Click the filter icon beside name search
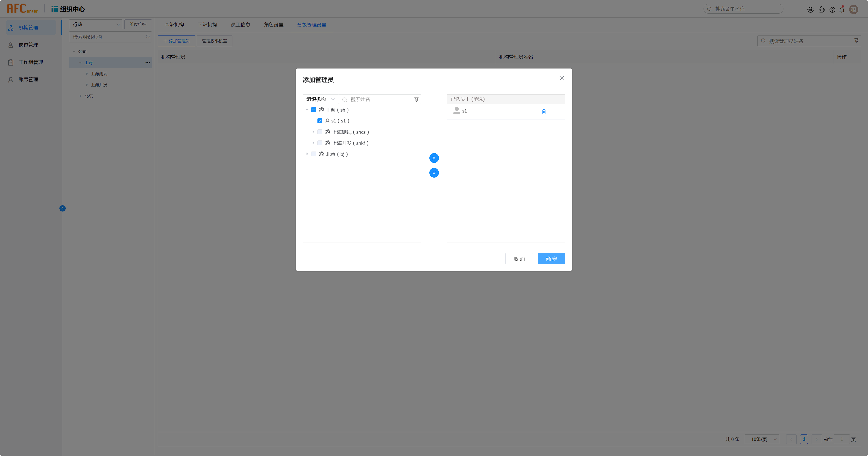This screenshot has width=868, height=456. (x=416, y=99)
